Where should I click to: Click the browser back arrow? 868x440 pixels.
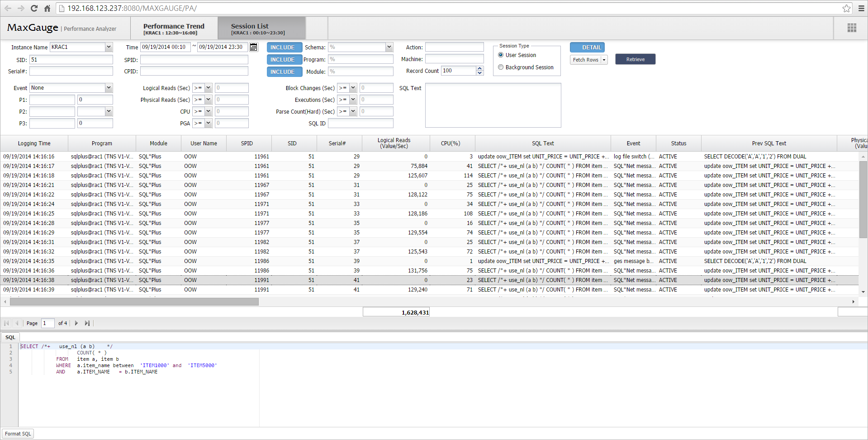point(8,8)
